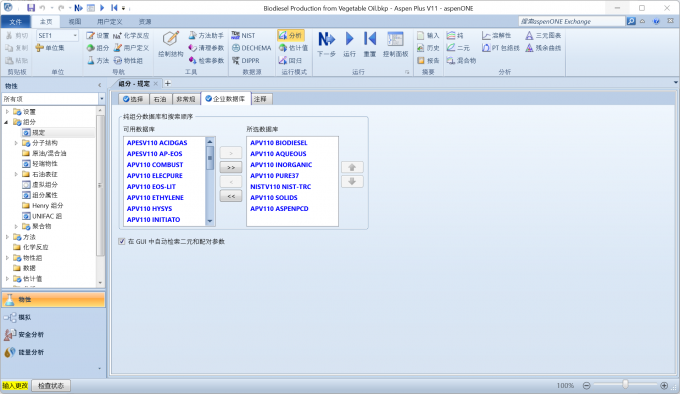
Task: Click the 检查状态 status button
Action: 51,385
